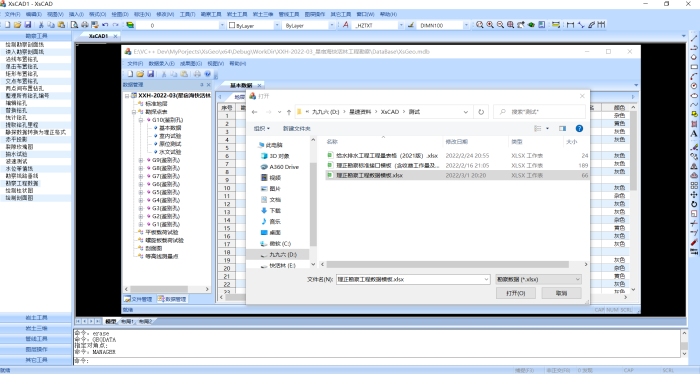Collapse the XXH-2022-03 project root node
The image size is (700, 374).
pyautogui.click(x=127, y=96)
